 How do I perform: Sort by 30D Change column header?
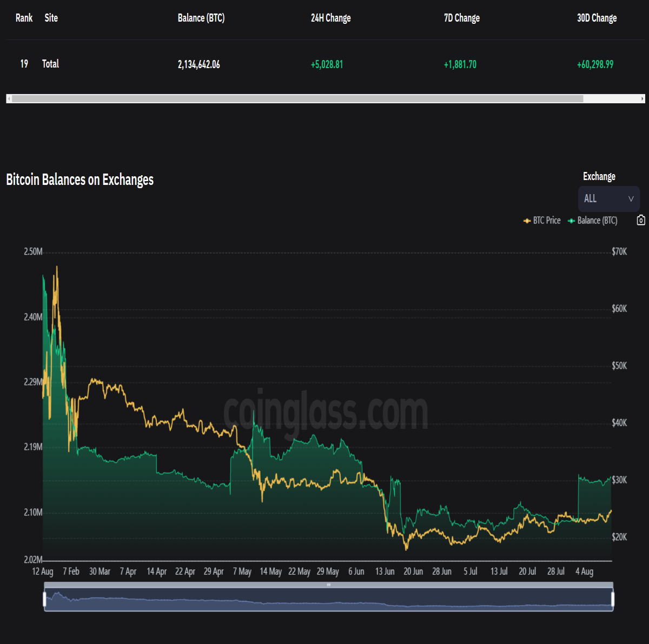click(x=597, y=18)
